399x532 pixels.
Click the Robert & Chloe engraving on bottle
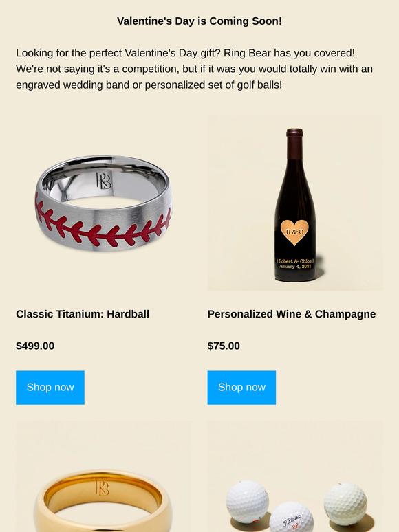pos(294,264)
